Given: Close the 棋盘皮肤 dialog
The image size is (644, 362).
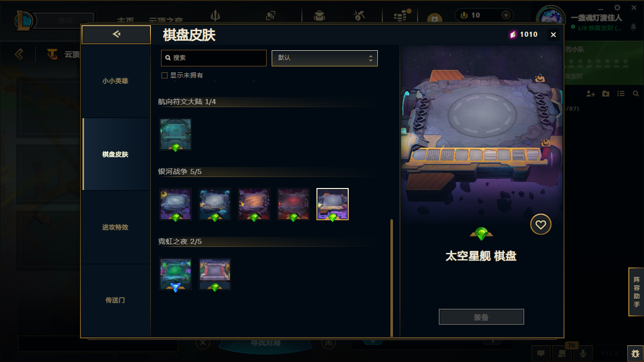Looking at the screenshot, I should click(553, 35).
